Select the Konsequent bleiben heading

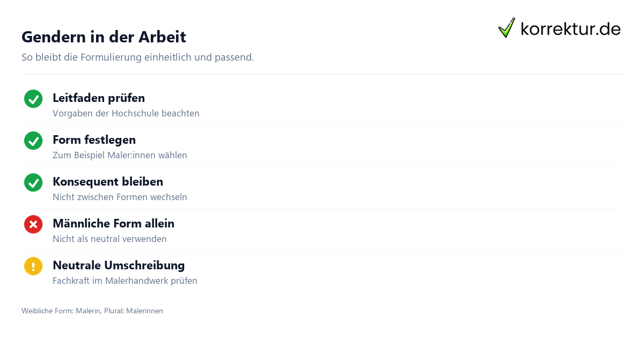108,182
